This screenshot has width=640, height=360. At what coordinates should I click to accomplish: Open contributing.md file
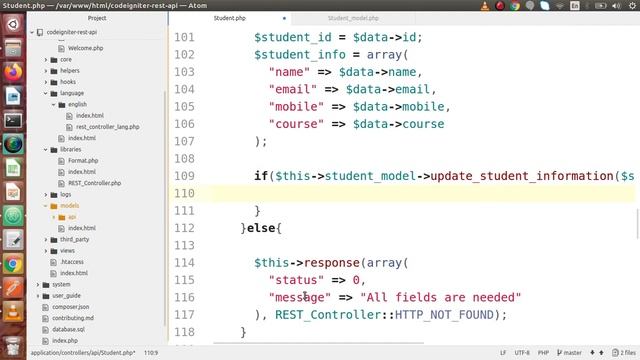coord(73,318)
